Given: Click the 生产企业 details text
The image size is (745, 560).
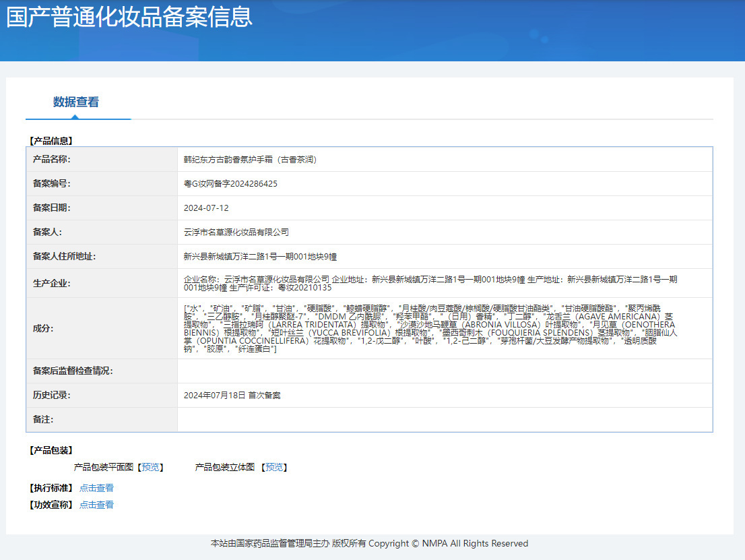Looking at the screenshot, I should 431,283.
